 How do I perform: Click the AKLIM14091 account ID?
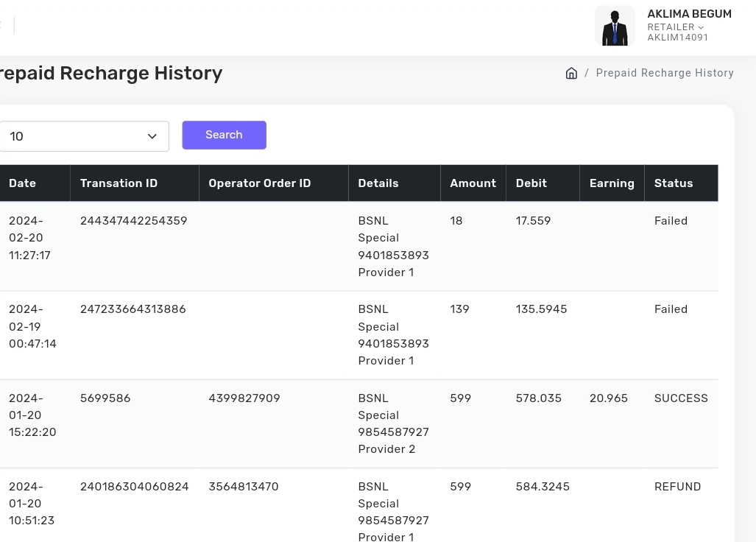677,38
